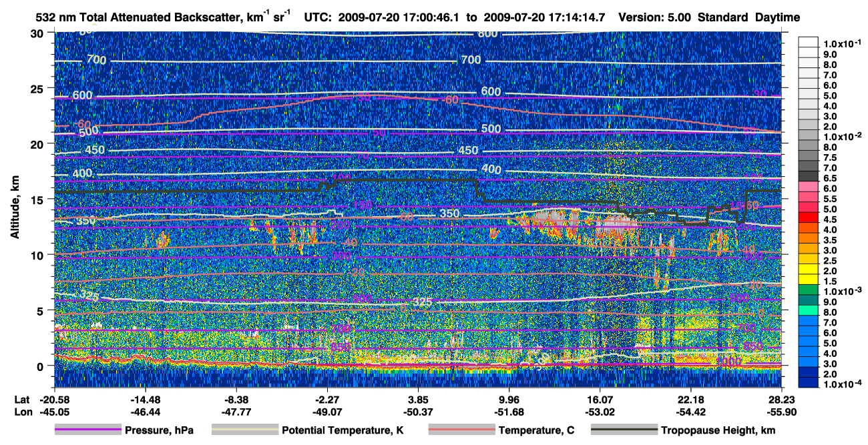
Task: Click latitude value -8.38
Action: point(235,400)
